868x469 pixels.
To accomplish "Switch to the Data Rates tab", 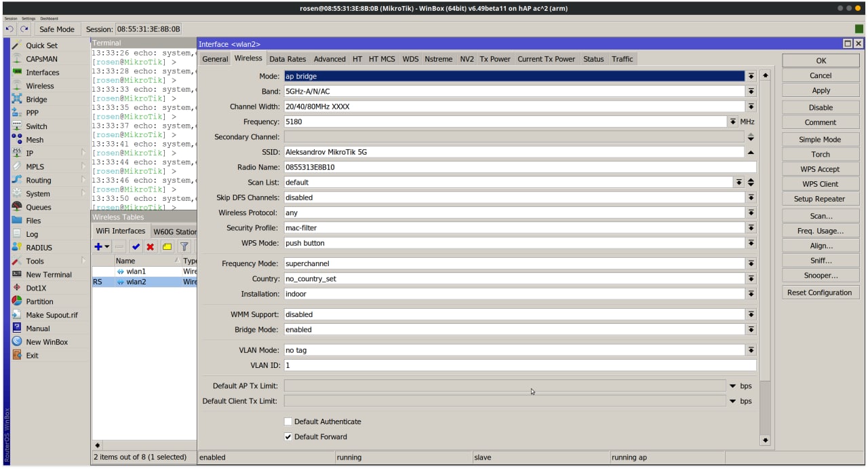I will (x=288, y=59).
